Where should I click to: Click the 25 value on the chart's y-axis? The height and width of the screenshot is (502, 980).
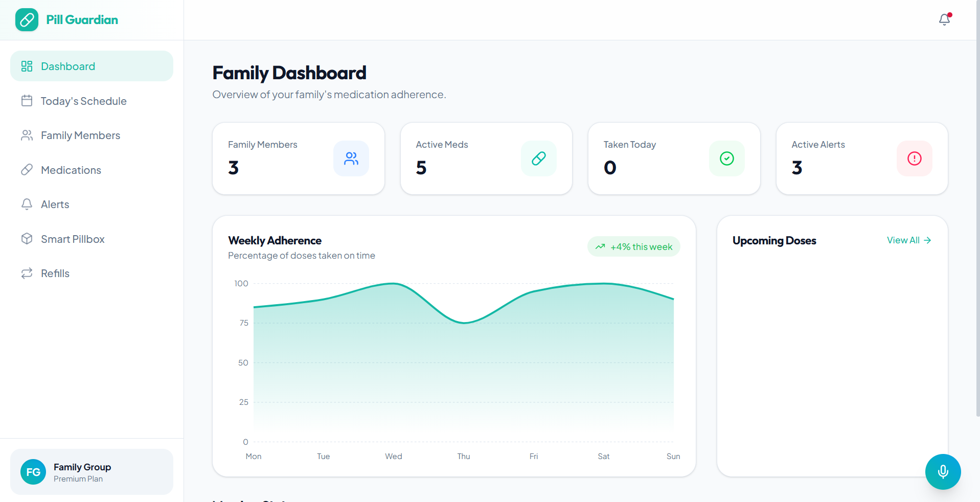tap(244, 402)
